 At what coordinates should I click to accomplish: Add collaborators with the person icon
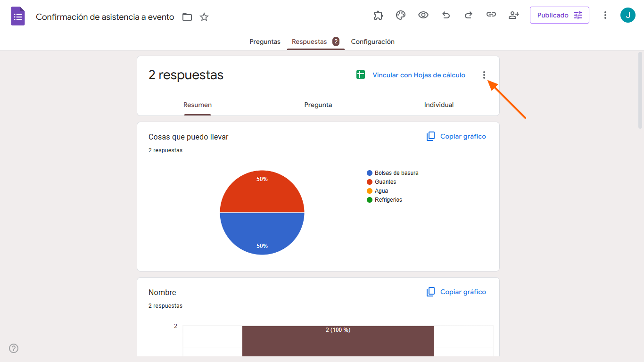tap(514, 15)
